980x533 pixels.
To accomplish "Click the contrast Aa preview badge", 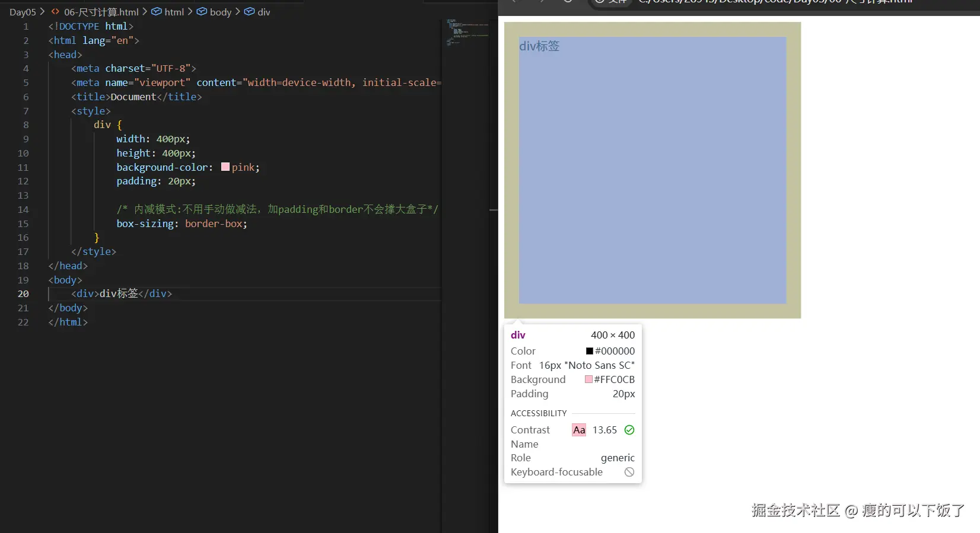I will click(x=579, y=430).
